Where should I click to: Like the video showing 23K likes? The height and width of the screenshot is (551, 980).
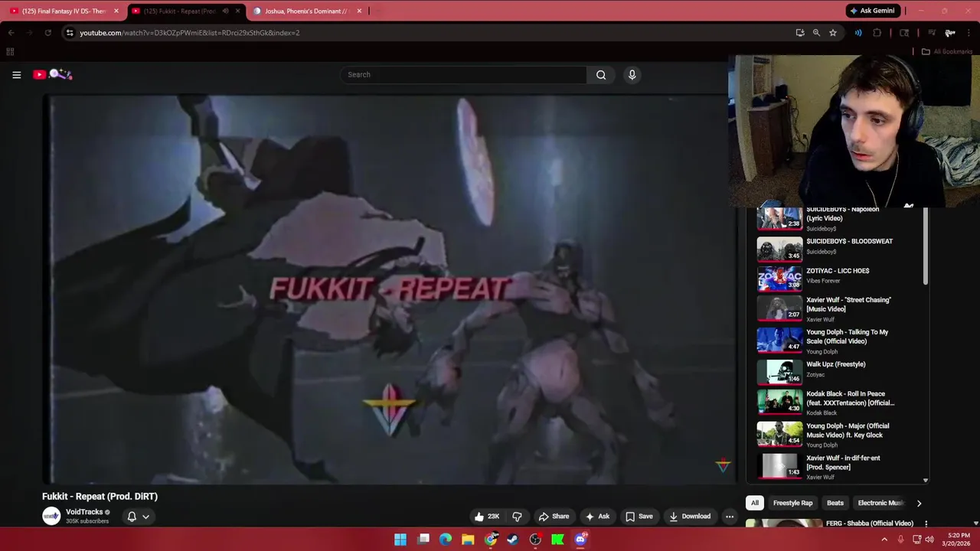coord(487,517)
